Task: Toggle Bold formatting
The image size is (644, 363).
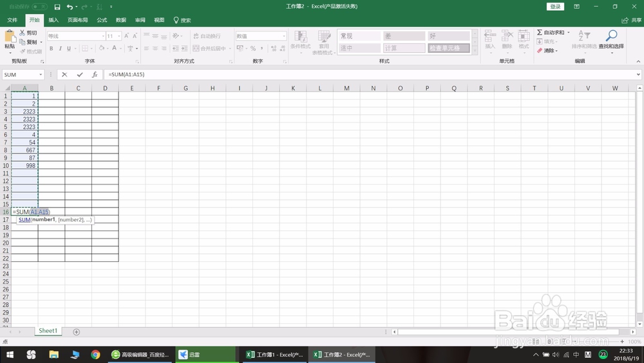Action: (52, 48)
